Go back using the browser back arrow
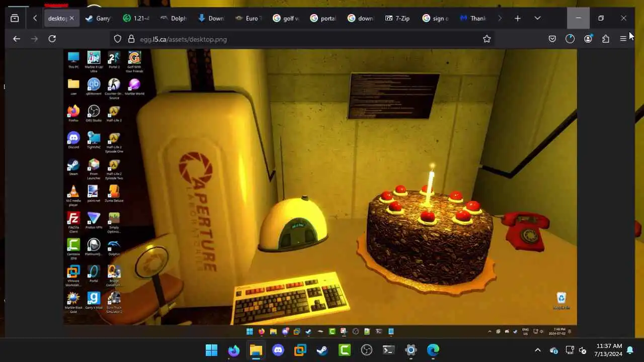This screenshot has width=644, height=362. 17,39
